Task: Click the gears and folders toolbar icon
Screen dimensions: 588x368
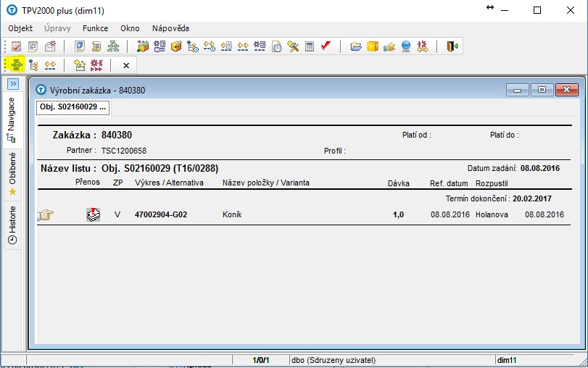Action: [x=160, y=46]
